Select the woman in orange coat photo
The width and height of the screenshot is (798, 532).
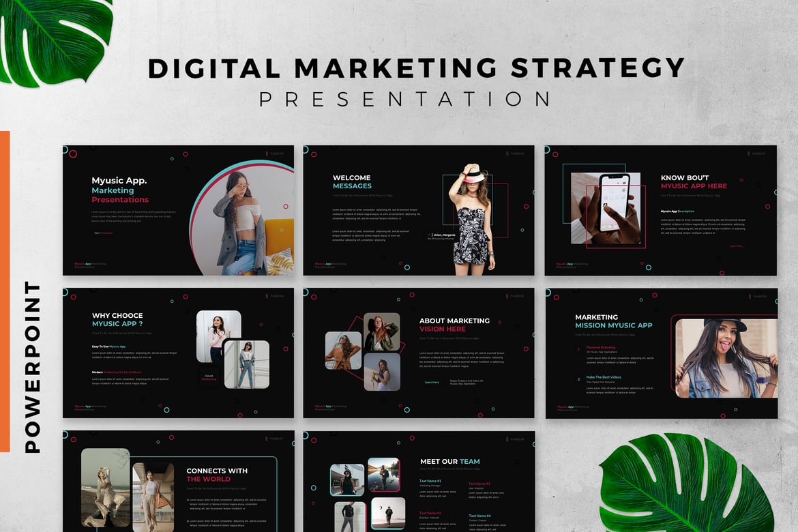(344, 351)
